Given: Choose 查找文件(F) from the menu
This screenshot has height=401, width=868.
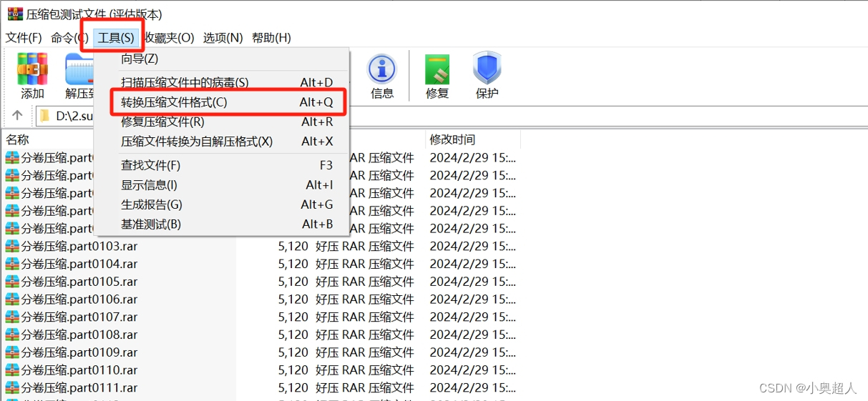Looking at the screenshot, I should pos(222,165).
